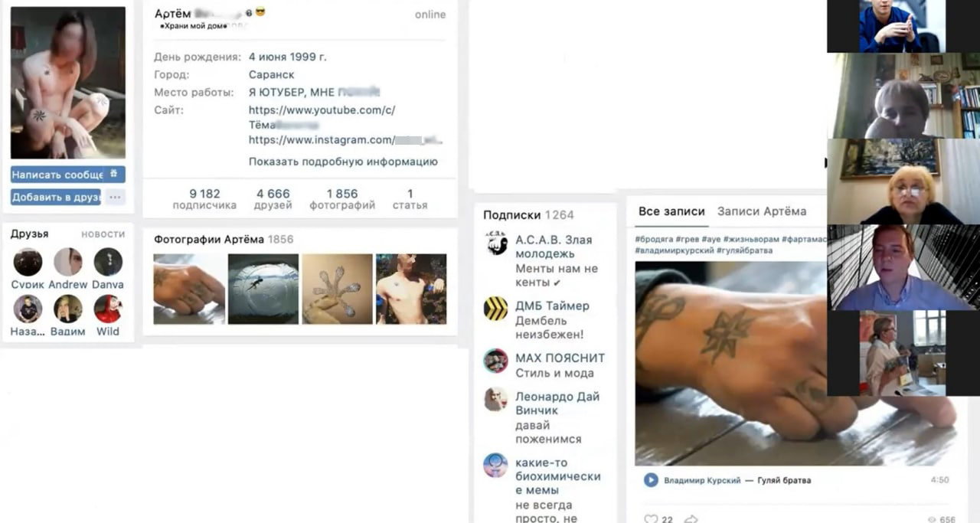Click the новости link in Друзья block
Screen dimensions: 980x523
(103, 234)
